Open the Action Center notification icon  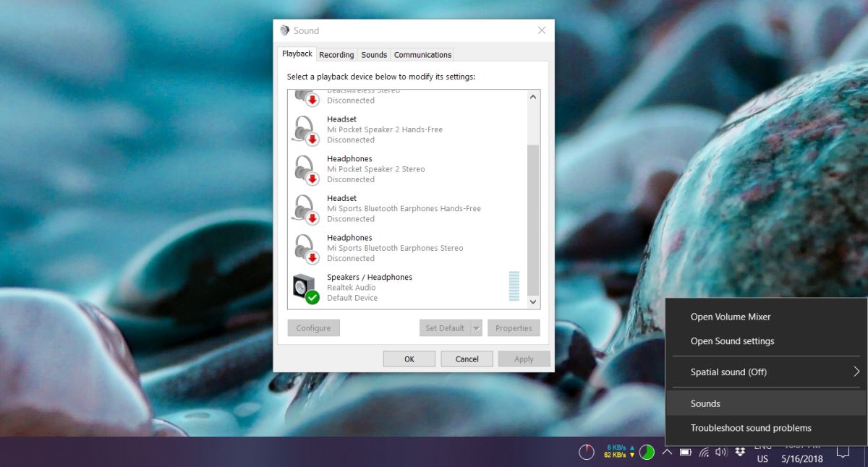click(843, 453)
